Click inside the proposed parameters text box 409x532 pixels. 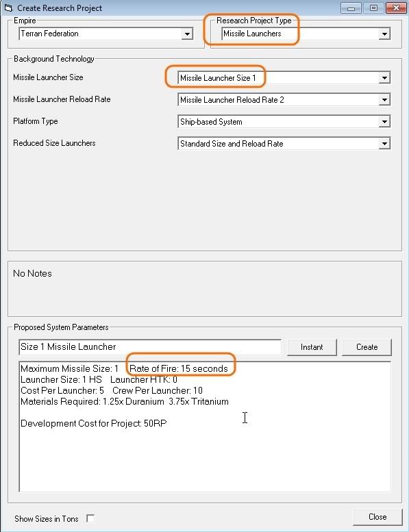(x=205, y=427)
